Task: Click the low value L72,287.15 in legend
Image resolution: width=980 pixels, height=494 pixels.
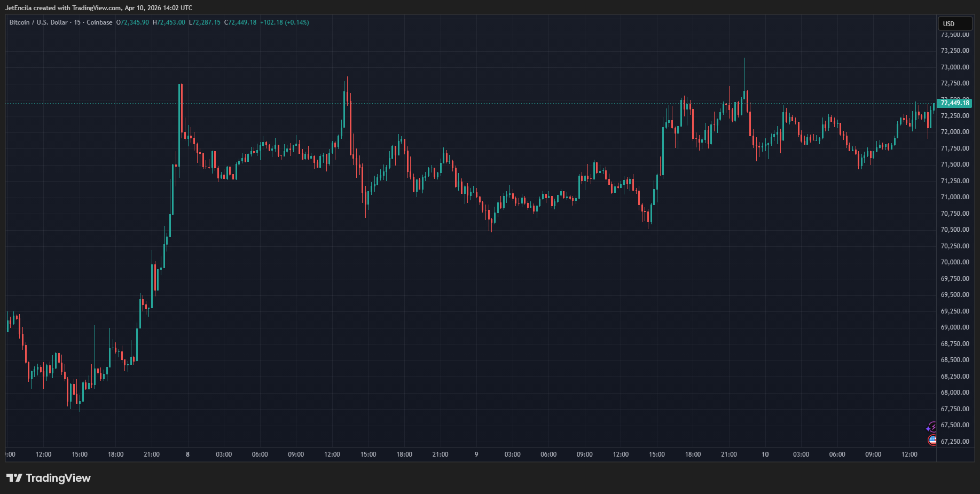Action: 205,22
